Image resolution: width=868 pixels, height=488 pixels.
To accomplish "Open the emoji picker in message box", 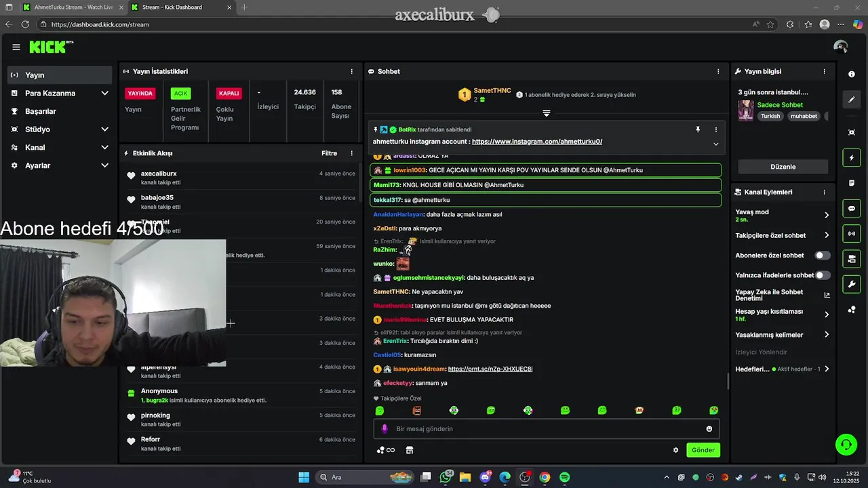I will tap(709, 428).
